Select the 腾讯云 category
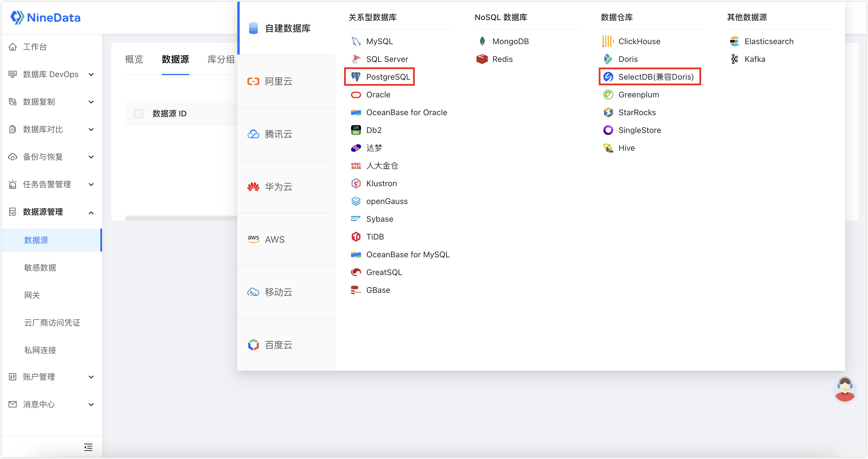The height and width of the screenshot is (459, 868). (286, 134)
